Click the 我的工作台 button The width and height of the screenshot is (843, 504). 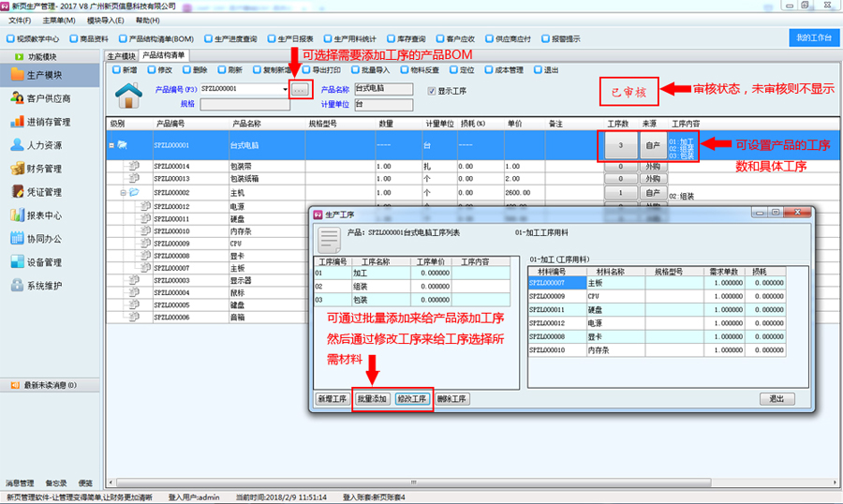[x=811, y=38]
